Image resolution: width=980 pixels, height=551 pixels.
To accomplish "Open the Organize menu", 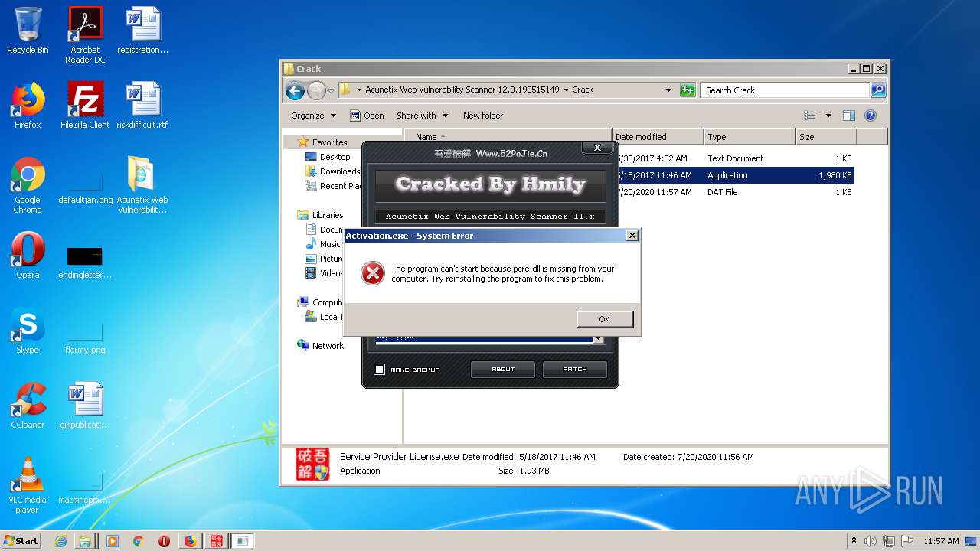I will click(x=313, y=116).
